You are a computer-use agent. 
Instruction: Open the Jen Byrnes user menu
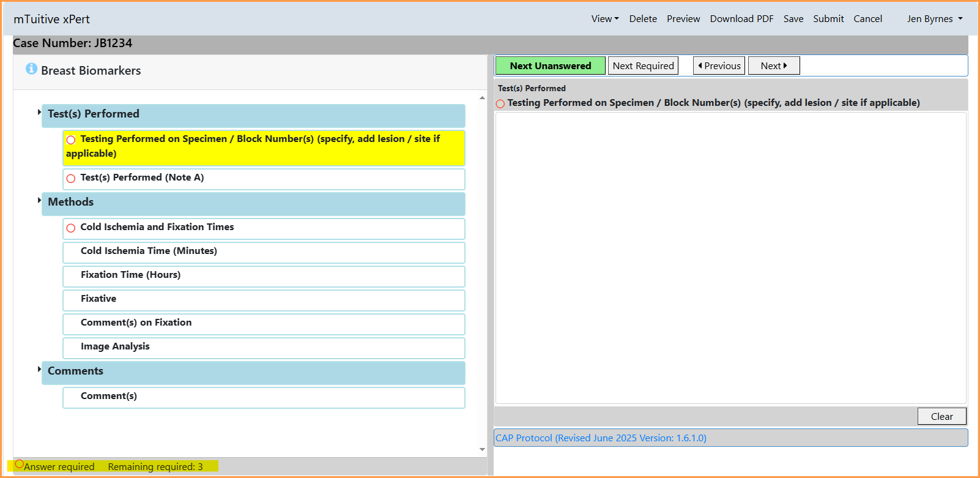click(935, 19)
